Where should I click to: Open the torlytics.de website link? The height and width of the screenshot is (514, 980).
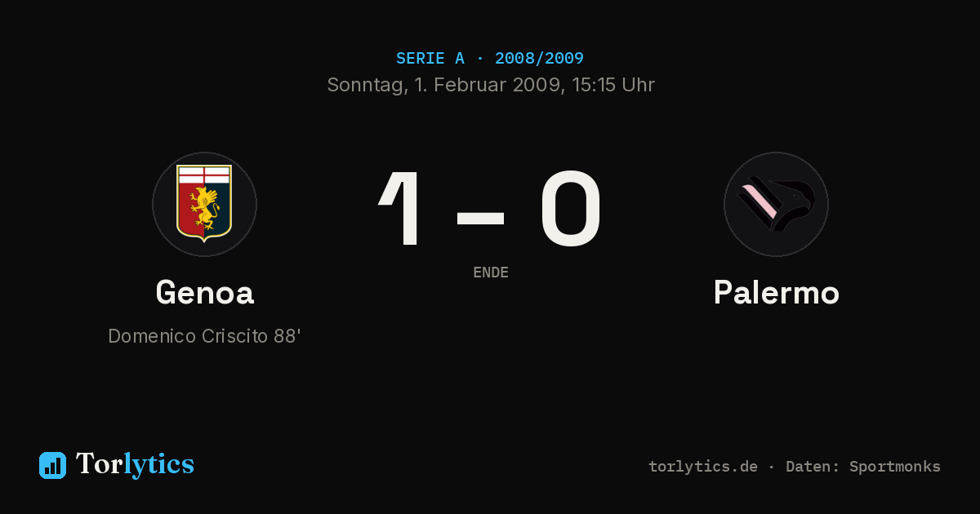coord(703,467)
